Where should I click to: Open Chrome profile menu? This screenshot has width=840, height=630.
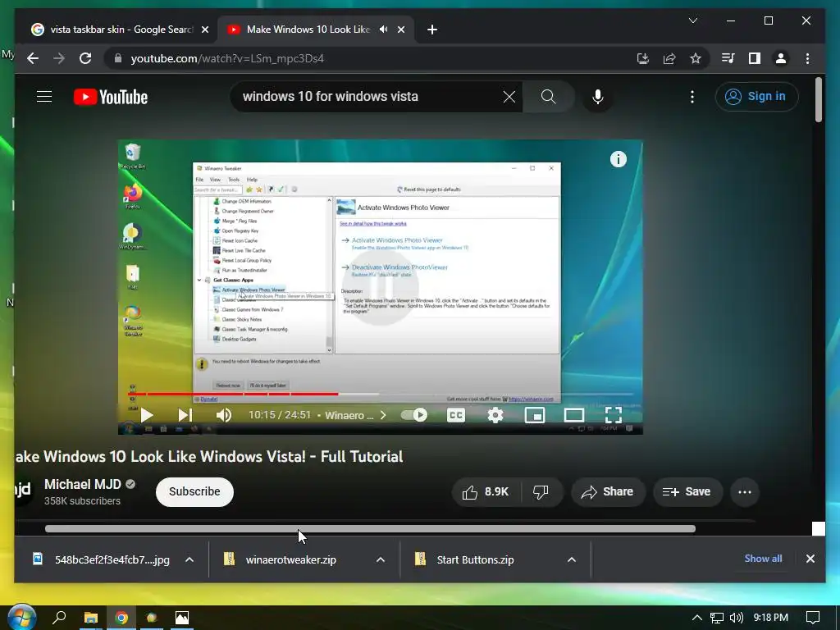click(x=781, y=58)
